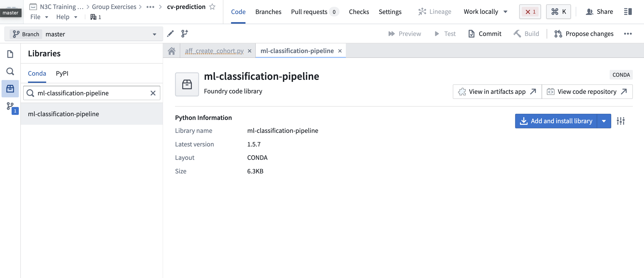Expand the Branch master selector

tap(154, 34)
